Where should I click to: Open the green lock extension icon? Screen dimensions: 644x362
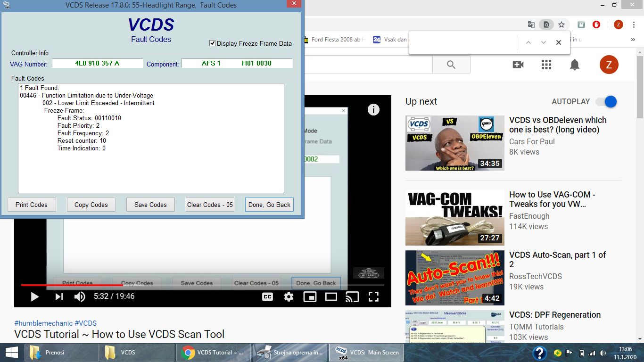coord(581,25)
